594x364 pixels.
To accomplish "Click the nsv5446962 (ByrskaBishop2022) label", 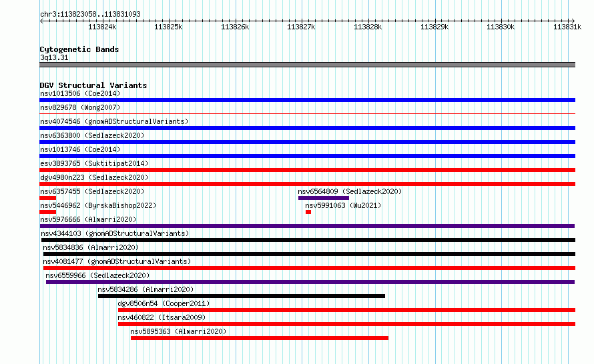I will click(x=98, y=205).
